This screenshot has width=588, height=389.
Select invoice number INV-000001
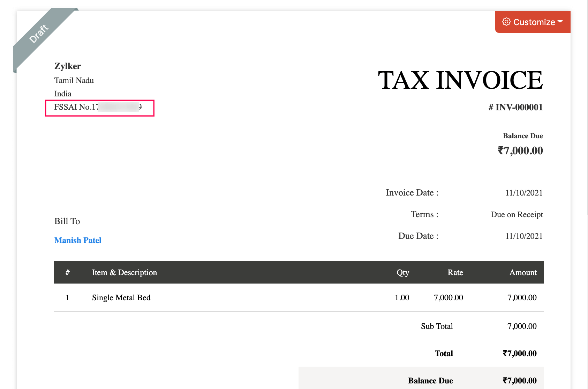515,107
